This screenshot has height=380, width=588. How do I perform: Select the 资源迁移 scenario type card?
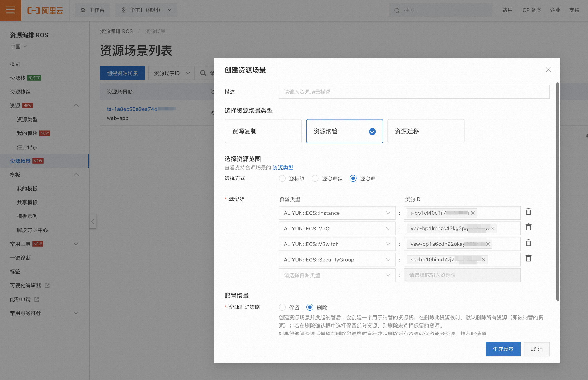tap(426, 131)
